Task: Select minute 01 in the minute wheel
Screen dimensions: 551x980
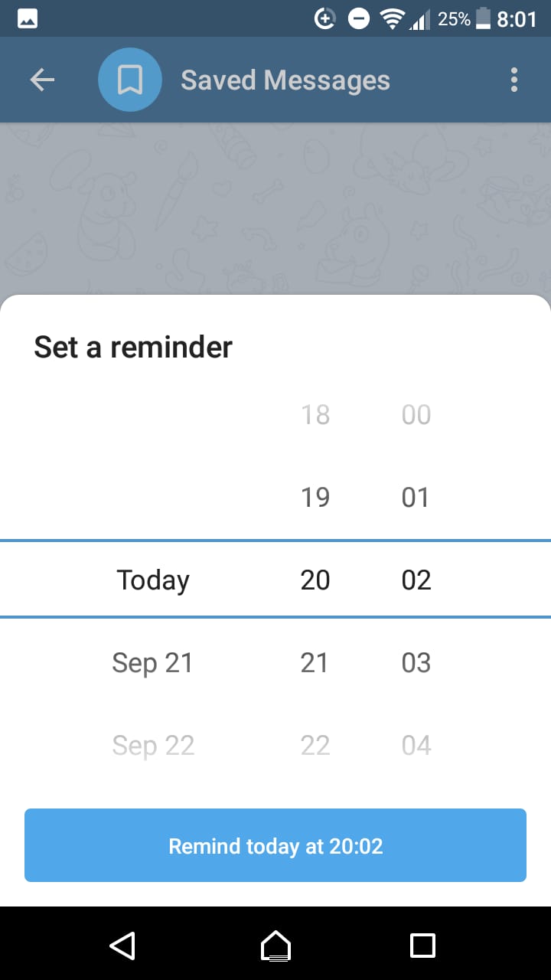Action: (x=416, y=497)
